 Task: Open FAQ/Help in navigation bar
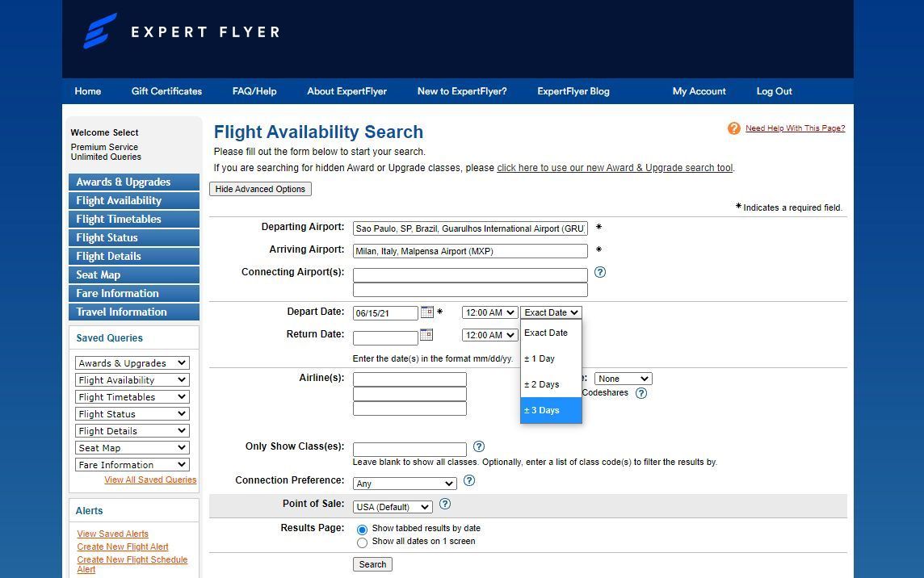point(254,91)
